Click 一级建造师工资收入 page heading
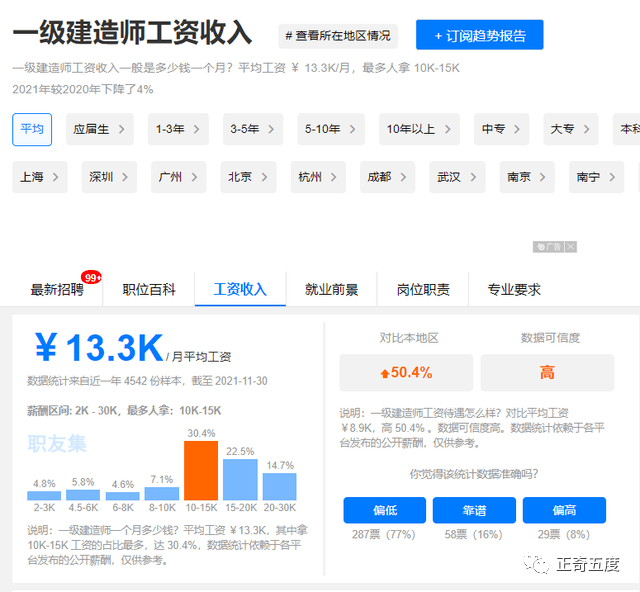This screenshot has height=592, width=640. (x=133, y=33)
